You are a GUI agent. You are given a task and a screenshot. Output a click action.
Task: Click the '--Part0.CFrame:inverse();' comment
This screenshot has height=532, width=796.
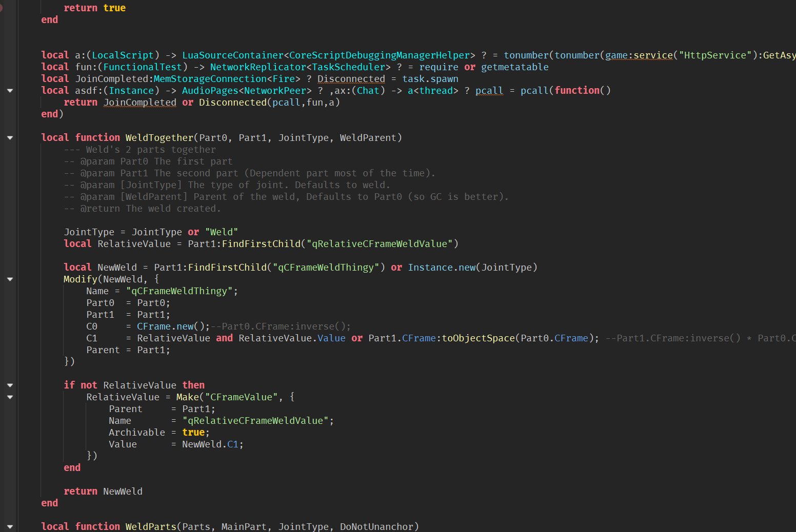pyautogui.click(x=281, y=326)
